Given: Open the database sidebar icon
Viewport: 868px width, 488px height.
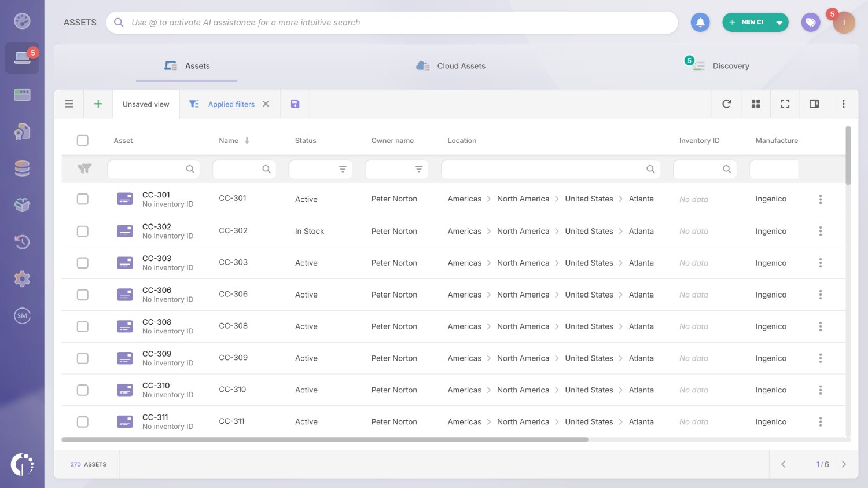Looking at the screenshot, I should coord(22,168).
